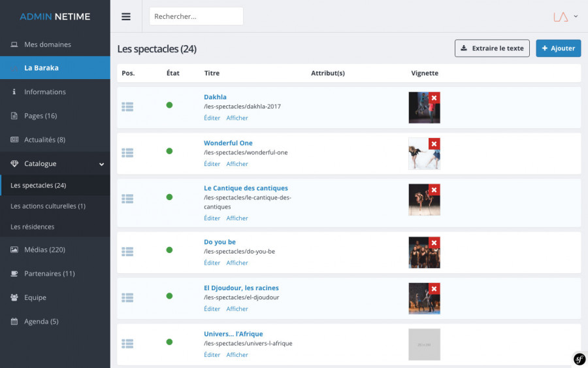Open Pages (16) section
588x368 pixels.
click(x=41, y=116)
